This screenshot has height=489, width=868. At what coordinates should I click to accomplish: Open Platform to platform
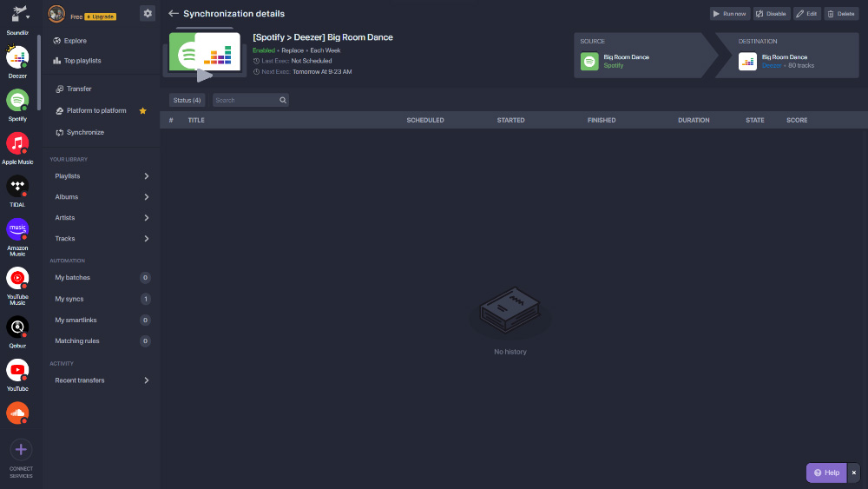(91, 111)
